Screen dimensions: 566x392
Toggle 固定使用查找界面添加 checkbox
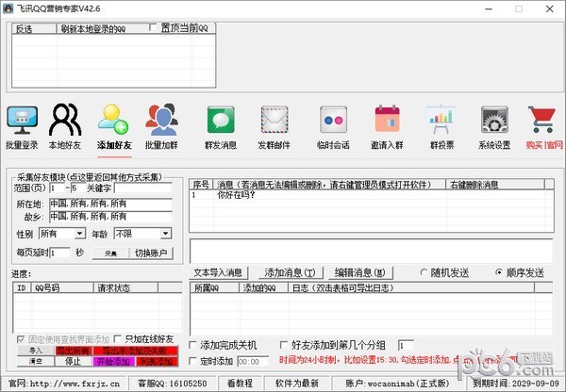(x=21, y=339)
